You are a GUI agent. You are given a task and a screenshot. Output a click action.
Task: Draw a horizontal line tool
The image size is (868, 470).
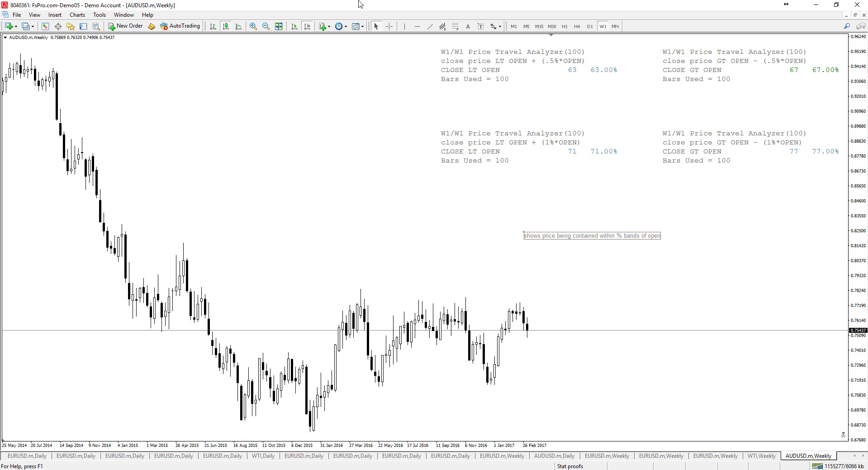(x=417, y=26)
